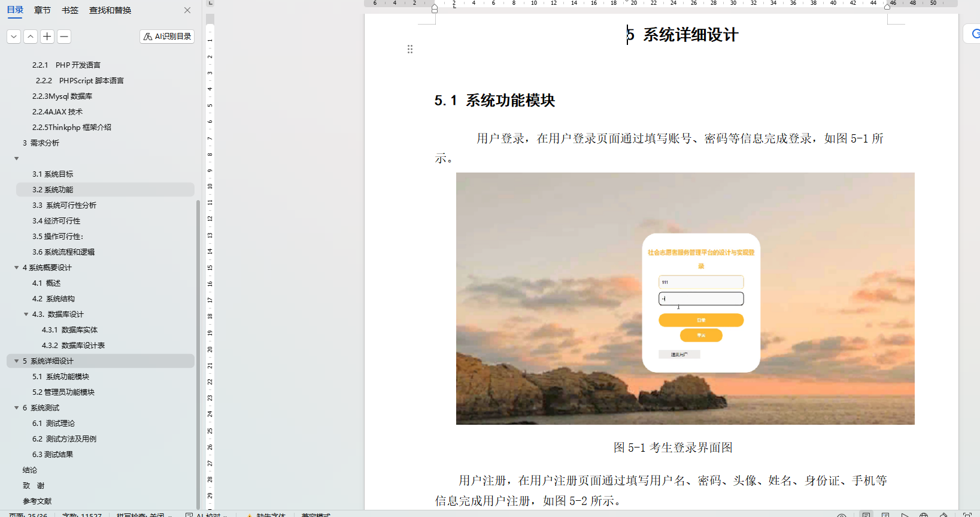Collapse the 4 系统概要设计 outline section
The width and height of the screenshot is (980, 517).
click(x=17, y=268)
